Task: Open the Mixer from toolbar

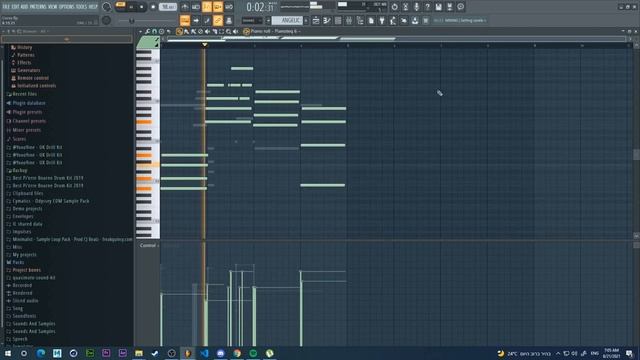Action: pyautogui.click(x=349, y=20)
